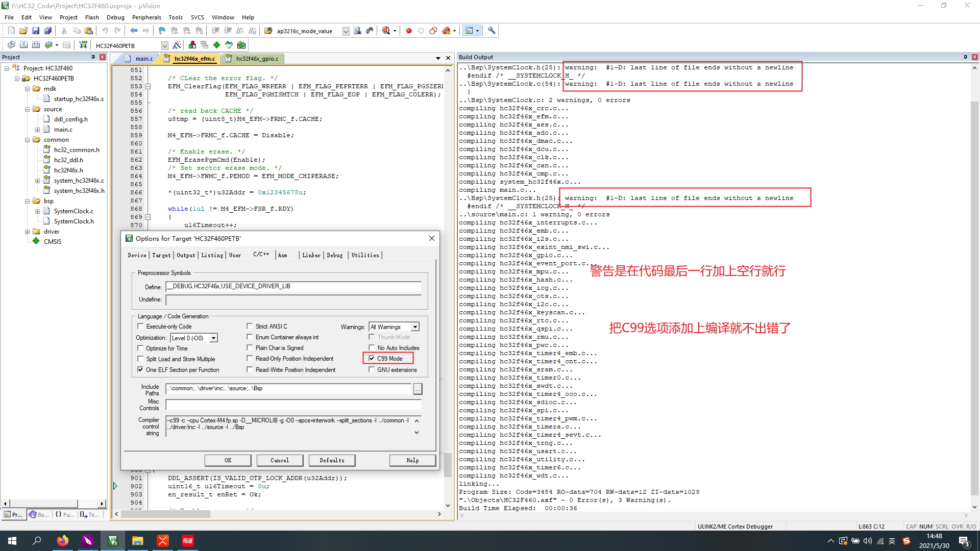Image resolution: width=980 pixels, height=551 pixels.
Task: Open the Warnings dropdown
Action: pos(415,327)
